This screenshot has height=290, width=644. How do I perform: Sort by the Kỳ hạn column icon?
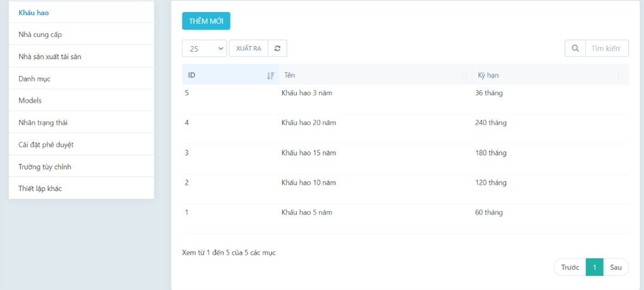(620, 76)
